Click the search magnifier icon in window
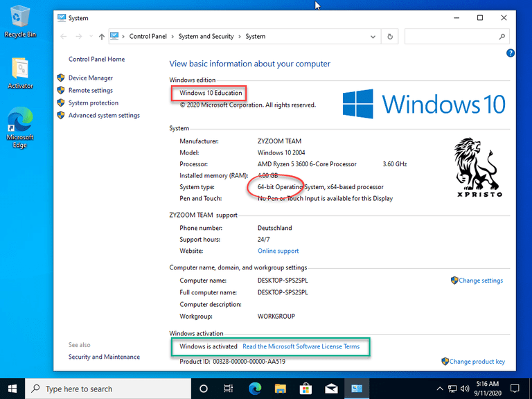The image size is (532, 399). 502,37
